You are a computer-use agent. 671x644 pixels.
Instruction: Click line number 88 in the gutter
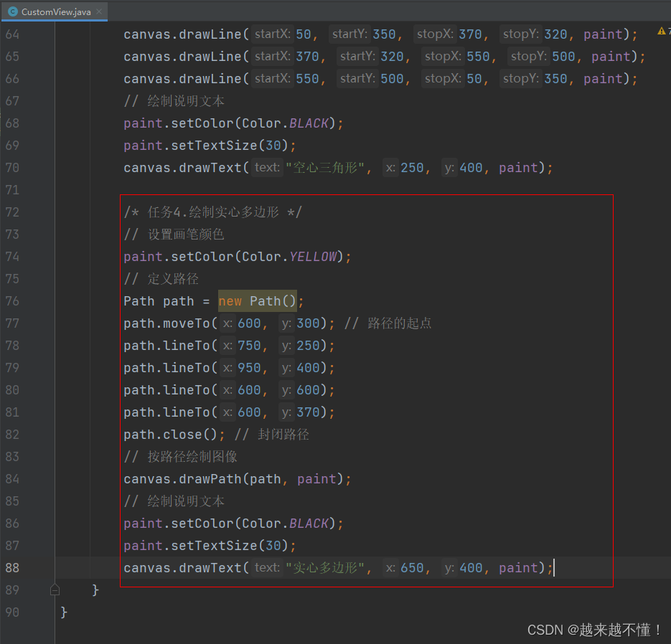click(x=12, y=568)
